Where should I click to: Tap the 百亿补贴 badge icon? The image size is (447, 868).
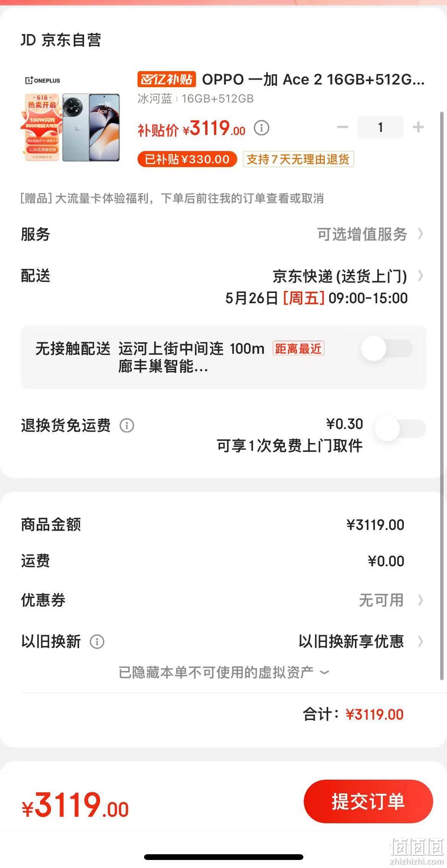click(x=167, y=80)
